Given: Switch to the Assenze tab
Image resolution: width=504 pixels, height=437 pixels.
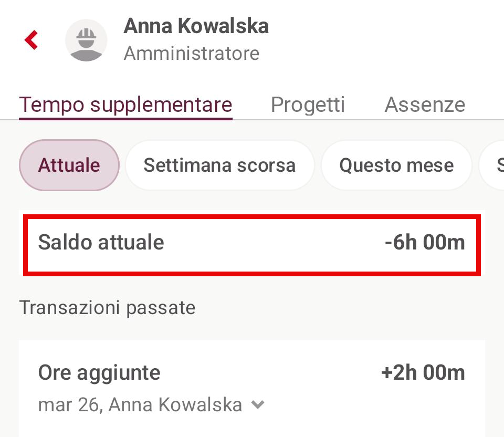Looking at the screenshot, I should (x=425, y=105).
